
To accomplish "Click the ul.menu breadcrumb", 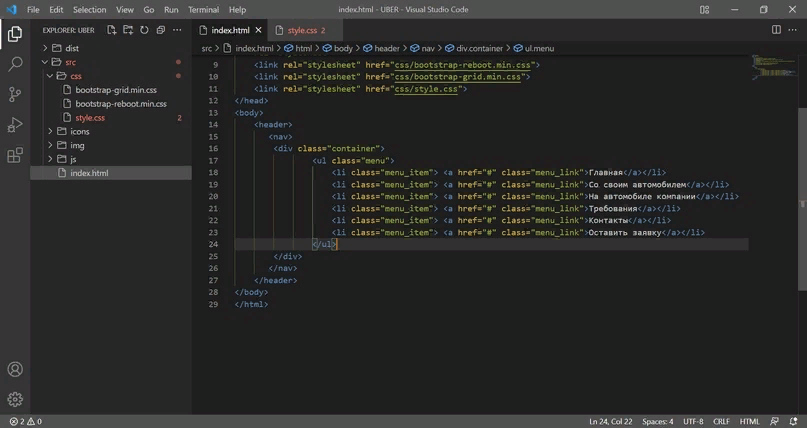I will (x=539, y=48).
